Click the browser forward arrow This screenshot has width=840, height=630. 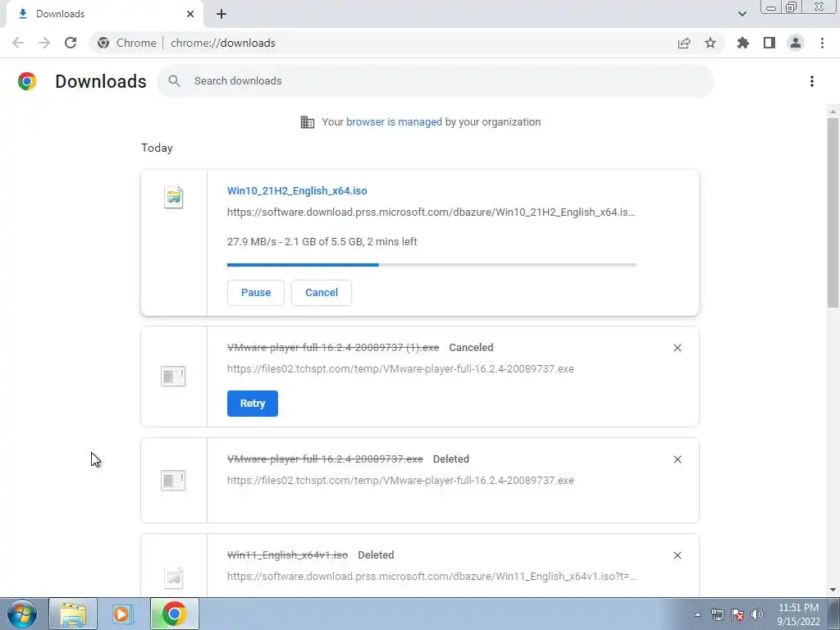point(44,43)
